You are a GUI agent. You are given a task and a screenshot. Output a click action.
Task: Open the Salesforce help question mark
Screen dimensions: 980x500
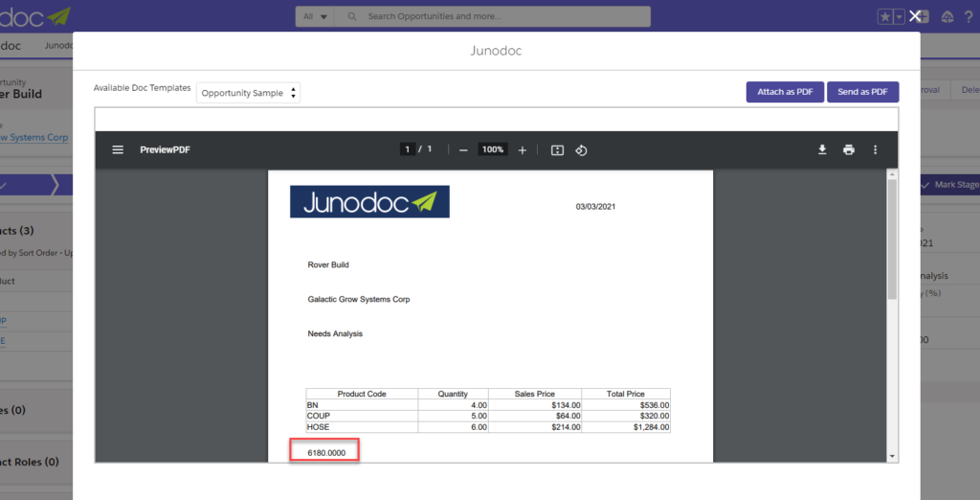pos(969,17)
